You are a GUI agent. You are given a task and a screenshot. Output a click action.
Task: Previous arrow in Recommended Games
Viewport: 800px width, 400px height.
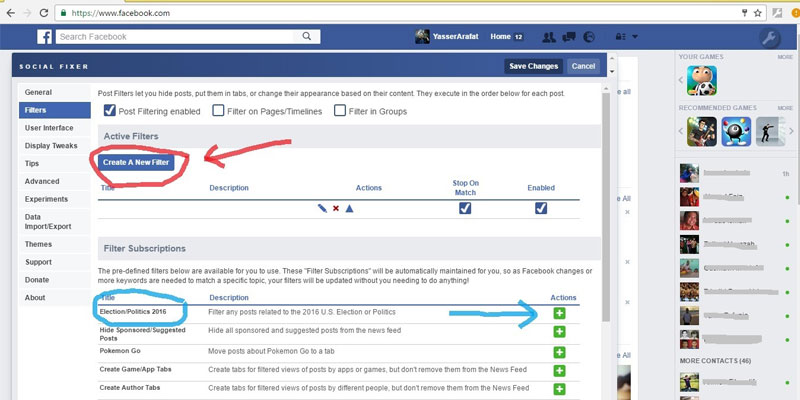click(681, 131)
